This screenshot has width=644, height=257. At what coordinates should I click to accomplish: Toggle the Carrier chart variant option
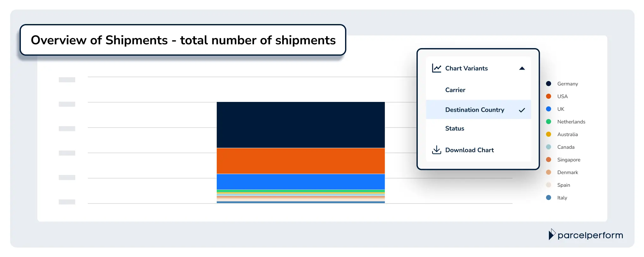(x=455, y=90)
